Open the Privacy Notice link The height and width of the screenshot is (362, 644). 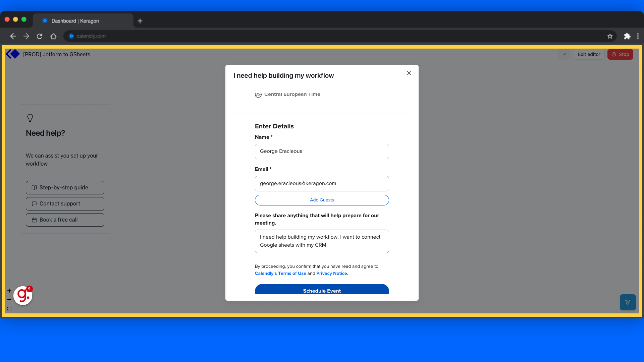[332, 274]
